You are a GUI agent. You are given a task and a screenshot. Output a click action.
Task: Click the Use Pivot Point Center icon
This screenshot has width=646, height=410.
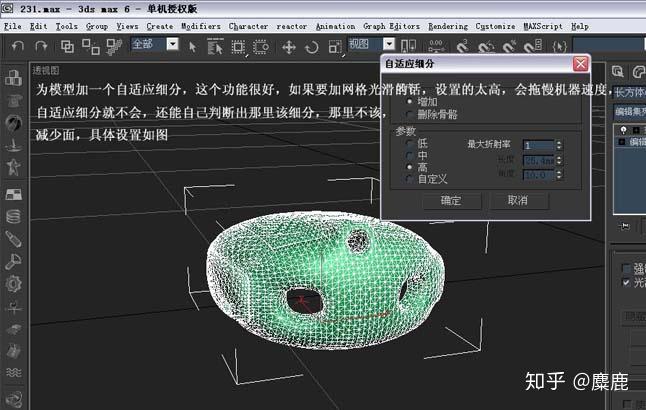click(408, 46)
